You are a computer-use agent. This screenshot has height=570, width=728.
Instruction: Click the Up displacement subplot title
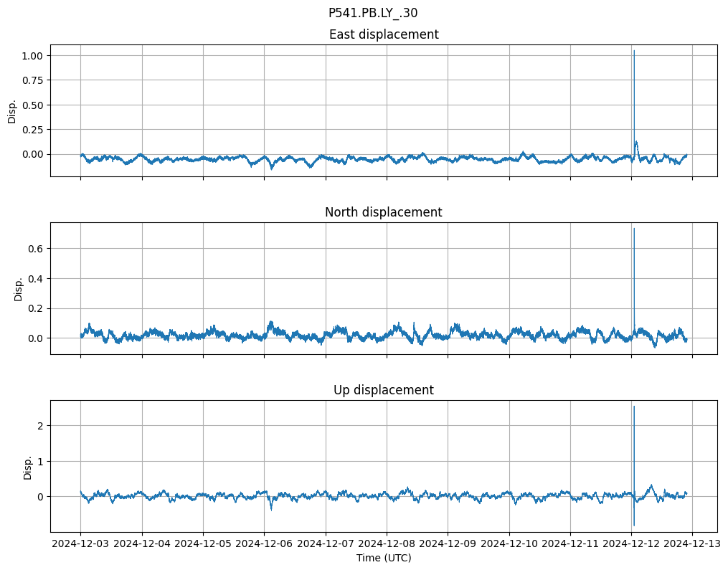click(x=384, y=390)
